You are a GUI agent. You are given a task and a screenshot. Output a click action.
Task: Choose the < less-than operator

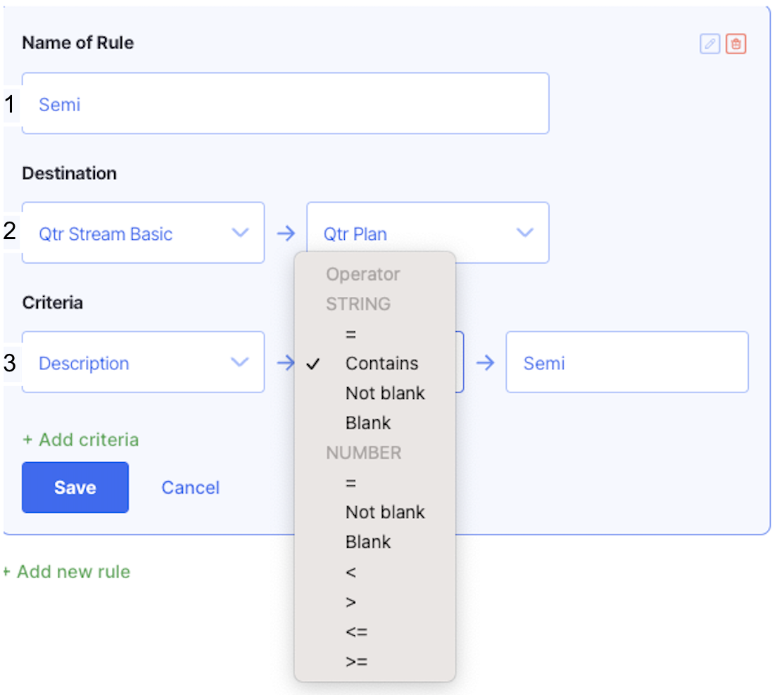[x=350, y=573]
